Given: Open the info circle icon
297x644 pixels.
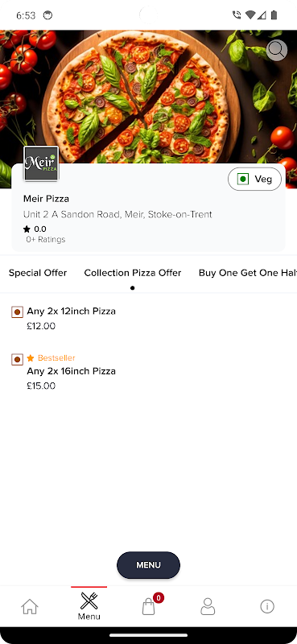Looking at the screenshot, I should pyautogui.click(x=267, y=606).
